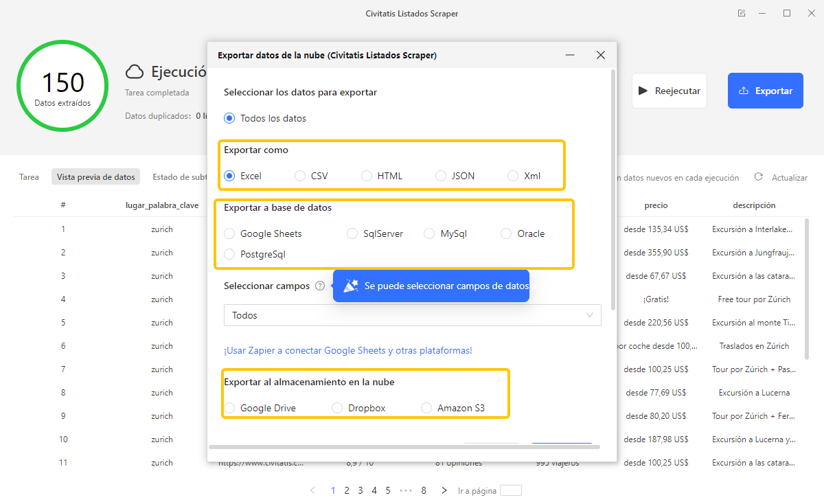Select Google Sheets database option
This screenshot has height=504, width=824.
(x=229, y=233)
